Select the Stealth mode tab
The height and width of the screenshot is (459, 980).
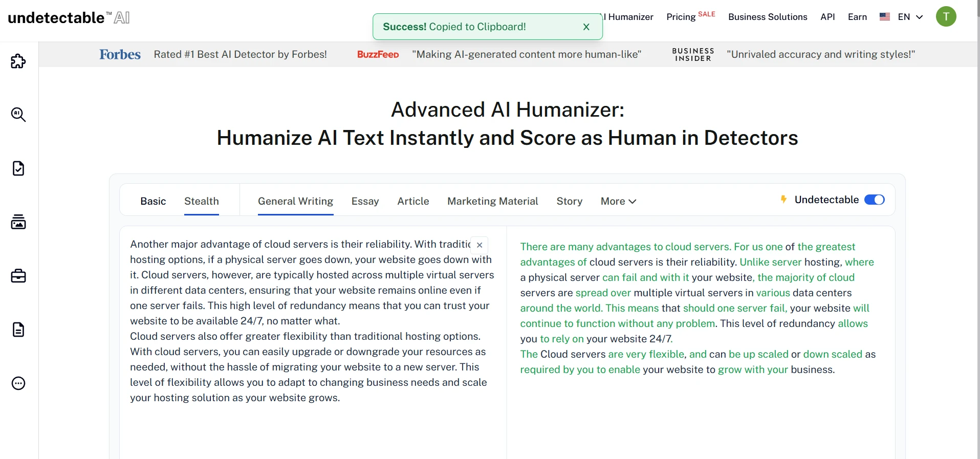(x=202, y=201)
